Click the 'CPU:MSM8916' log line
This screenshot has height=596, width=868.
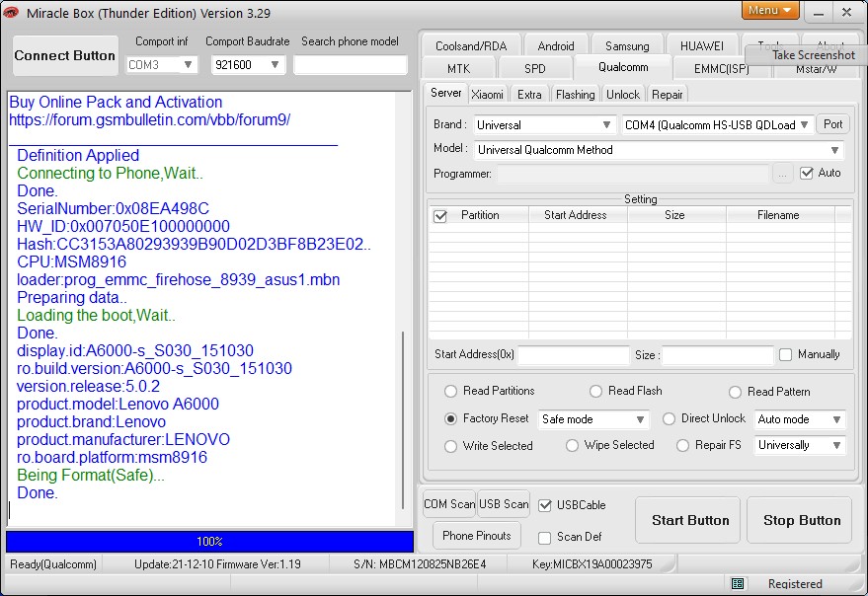[71, 261]
